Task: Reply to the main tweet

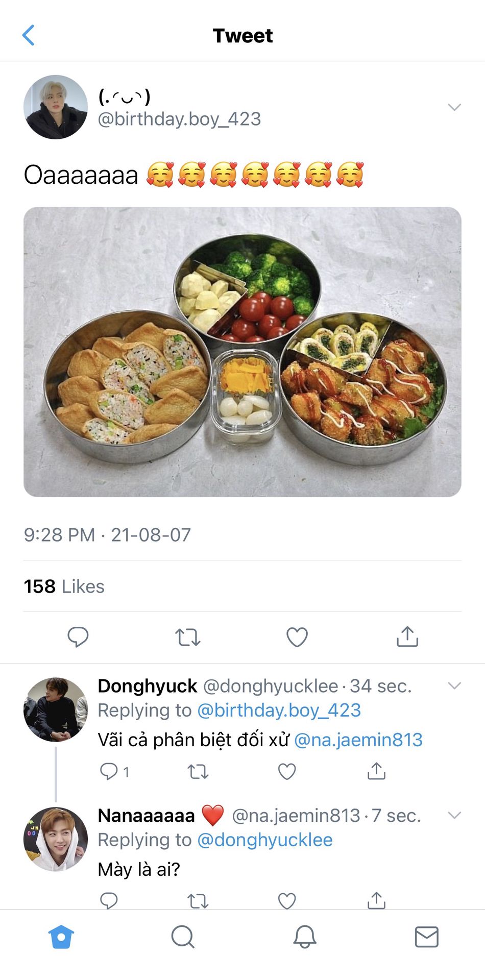Action: [78, 636]
